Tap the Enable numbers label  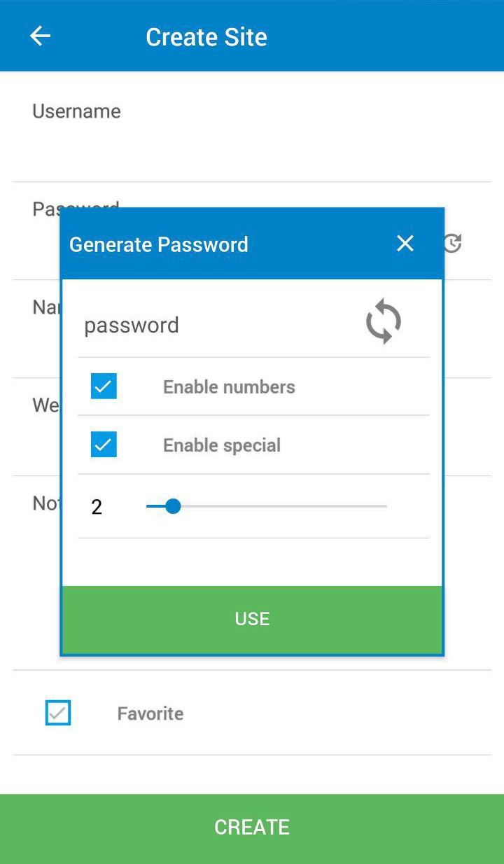(229, 386)
